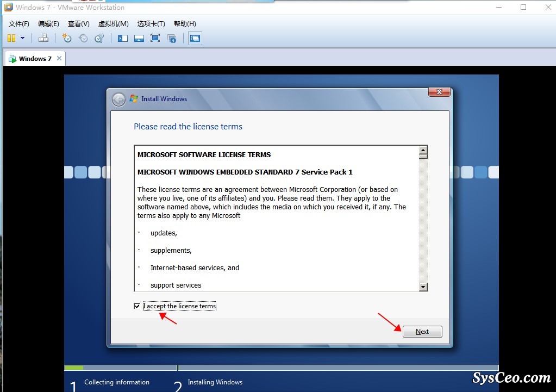This screenshot has height=392, width=556.
Task: Open the 查看(V) menu
Action: coord(78,24)
